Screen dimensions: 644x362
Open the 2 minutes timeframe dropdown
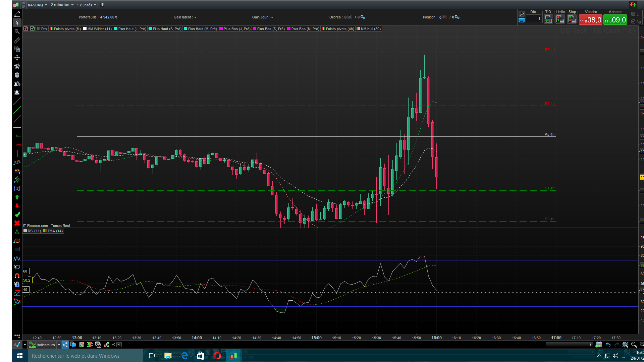(62, 5)
